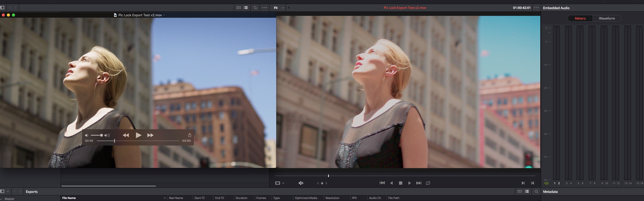Sort by Frames column
The height and width of the screenshot is (201, 644).
261,198
